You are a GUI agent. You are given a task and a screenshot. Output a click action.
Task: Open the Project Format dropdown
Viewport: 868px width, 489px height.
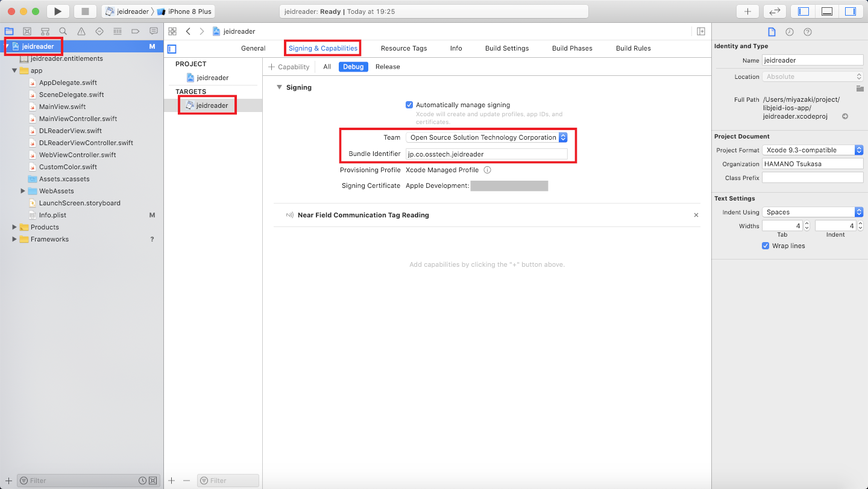tap(813, 150)
